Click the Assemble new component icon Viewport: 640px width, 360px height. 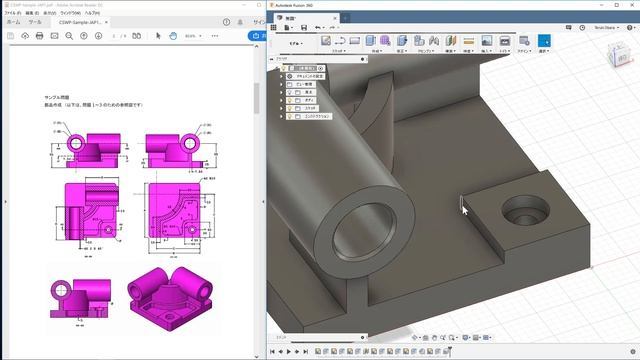[419, 41]
